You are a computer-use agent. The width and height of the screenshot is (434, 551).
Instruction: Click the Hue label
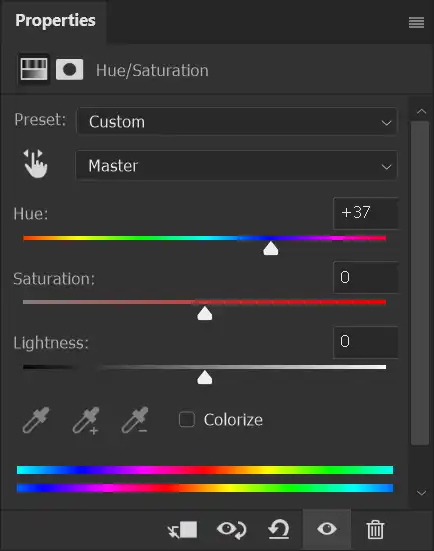31,214
